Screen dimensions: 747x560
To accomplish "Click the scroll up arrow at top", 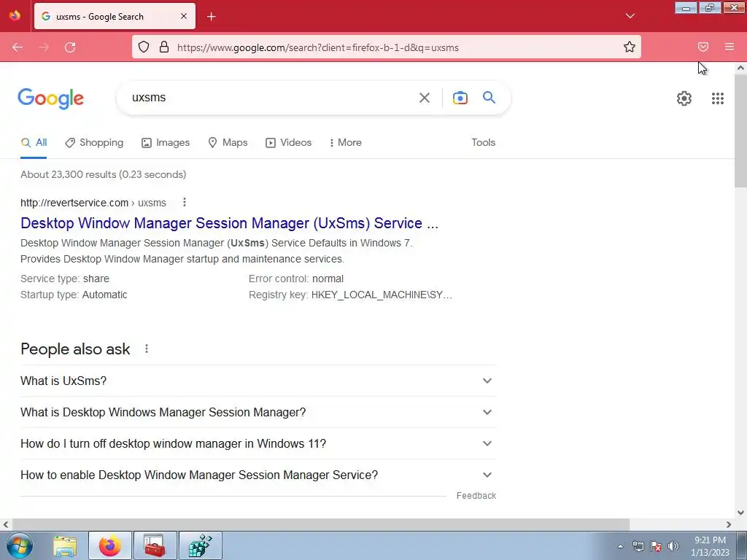I will [740, 68].
